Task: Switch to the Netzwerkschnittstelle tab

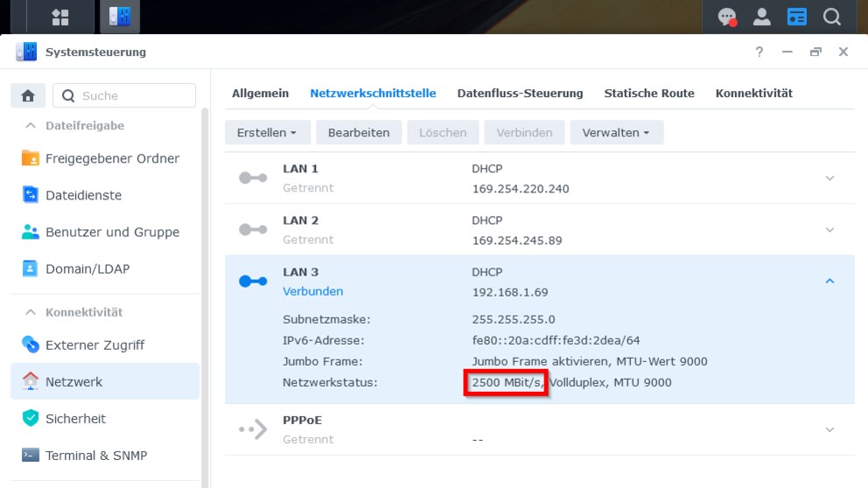Action: pyautogui.click(x=373, y=93)
